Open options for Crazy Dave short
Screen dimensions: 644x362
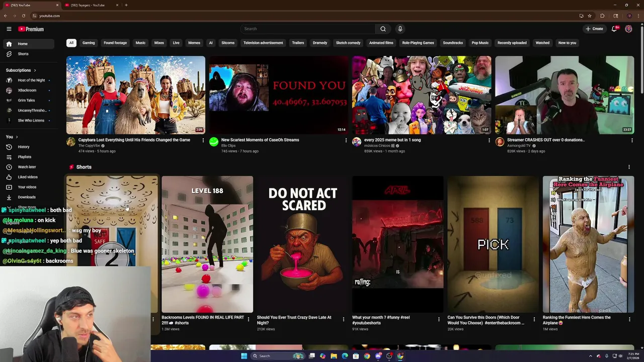(x=343, y=319)
